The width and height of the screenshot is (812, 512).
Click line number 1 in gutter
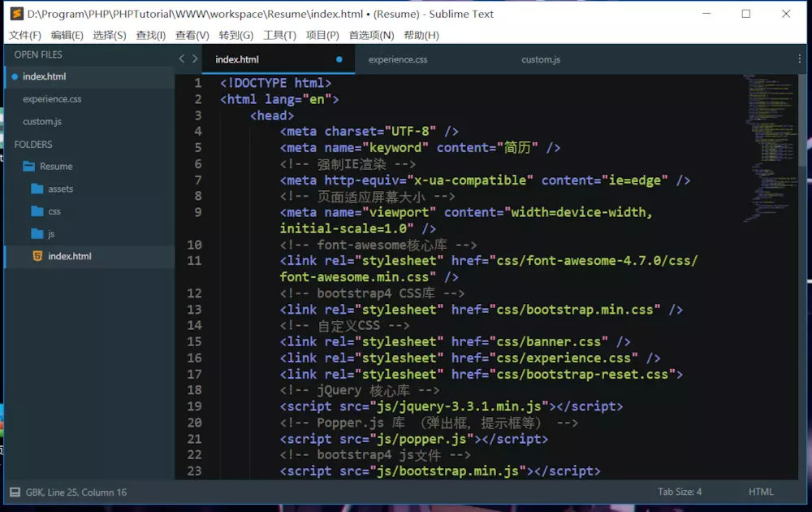(198, 83)
